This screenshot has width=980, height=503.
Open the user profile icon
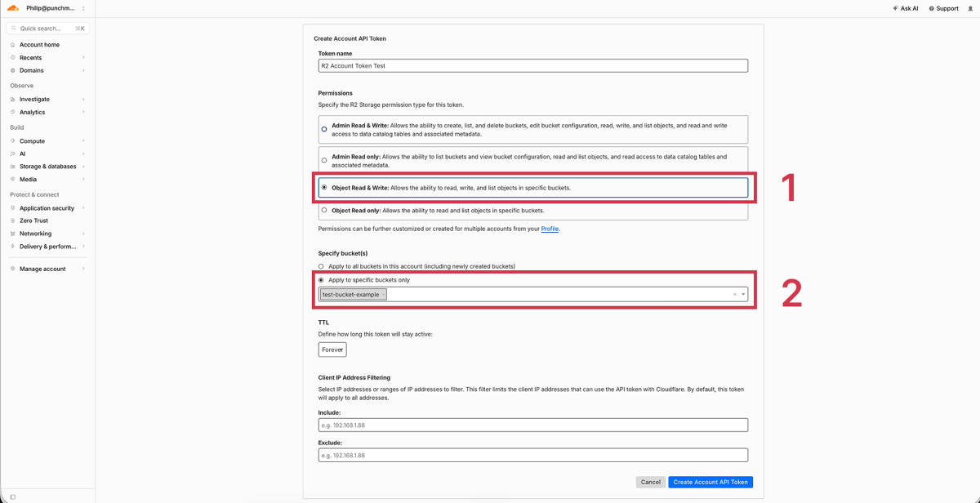click(970, 8)
